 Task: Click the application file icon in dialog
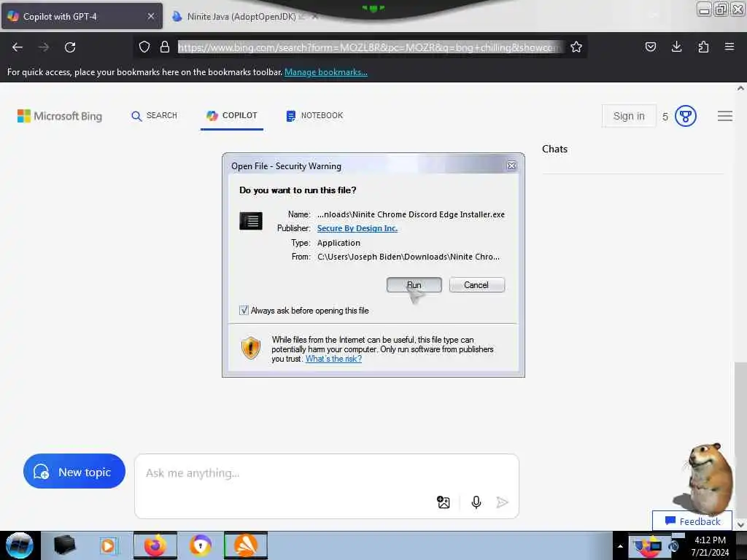[251, 221]
